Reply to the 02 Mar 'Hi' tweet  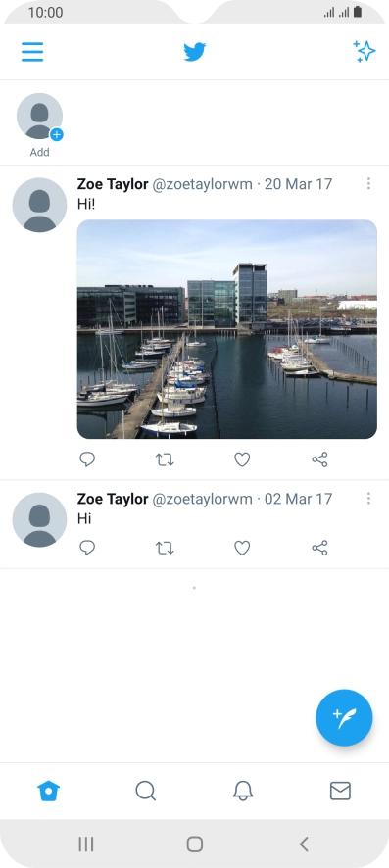pyautogui.click(x=87, y=548)
